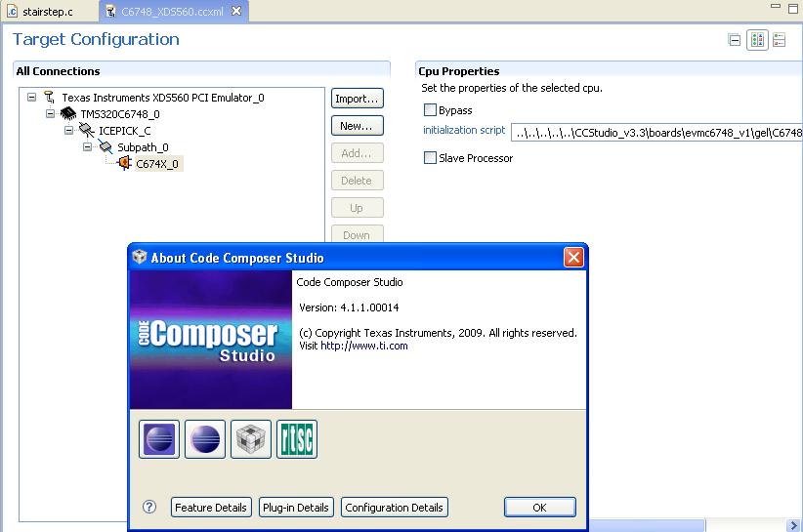Screen dimensions: 803x532
Task: Click the Delete button
Action: pyautogui.click(x=357, y=181)
